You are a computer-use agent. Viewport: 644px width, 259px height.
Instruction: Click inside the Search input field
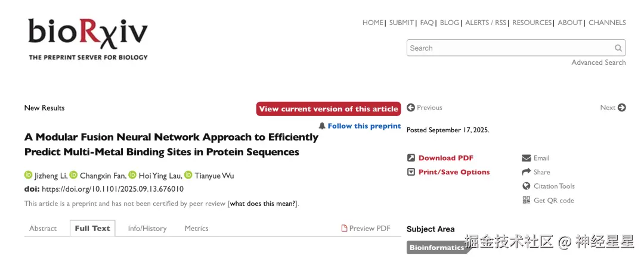(510, 48)
